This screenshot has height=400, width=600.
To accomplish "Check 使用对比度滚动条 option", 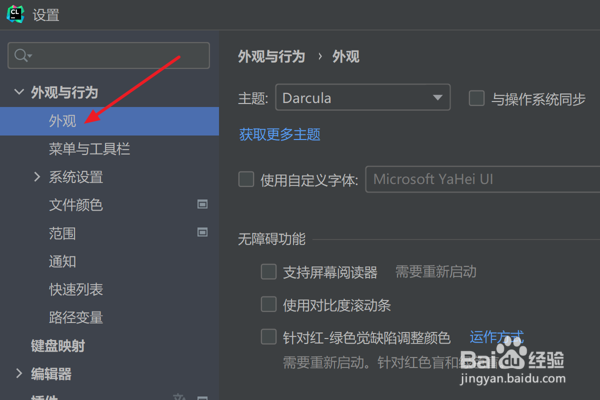I will pos(269,305).
